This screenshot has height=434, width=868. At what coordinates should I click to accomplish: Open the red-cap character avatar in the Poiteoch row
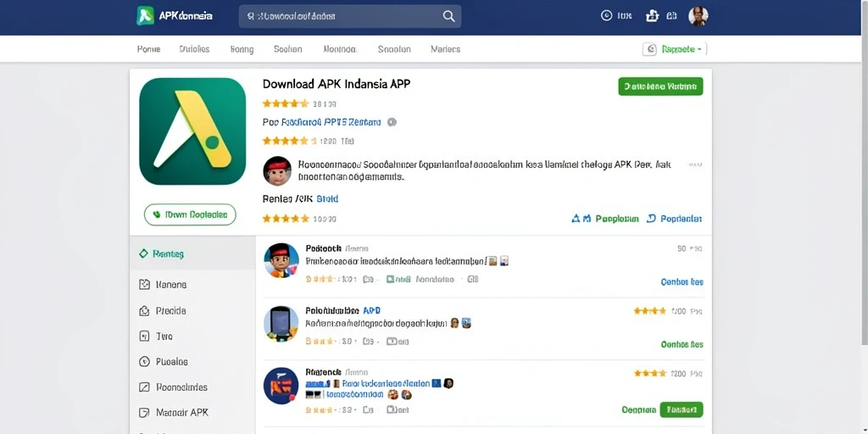tap(281, 260)
